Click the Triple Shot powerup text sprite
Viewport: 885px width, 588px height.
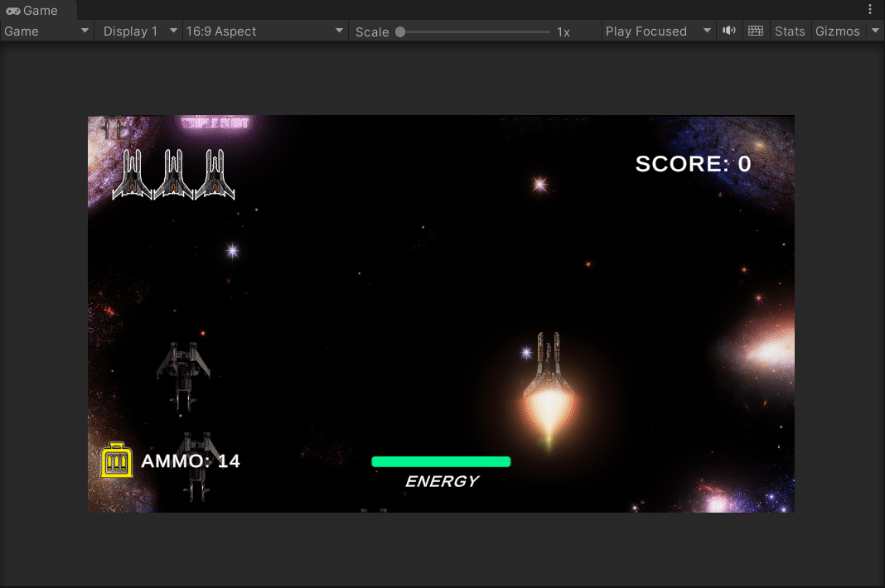tap(214, 124)
